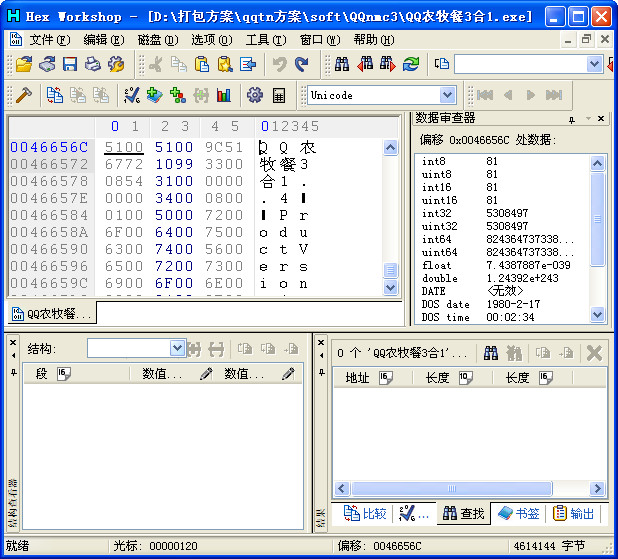The width and height of the screenshot is (618, 559).
Task: Click the bar chart statistics icon
Action: click(x=224, y=95)
